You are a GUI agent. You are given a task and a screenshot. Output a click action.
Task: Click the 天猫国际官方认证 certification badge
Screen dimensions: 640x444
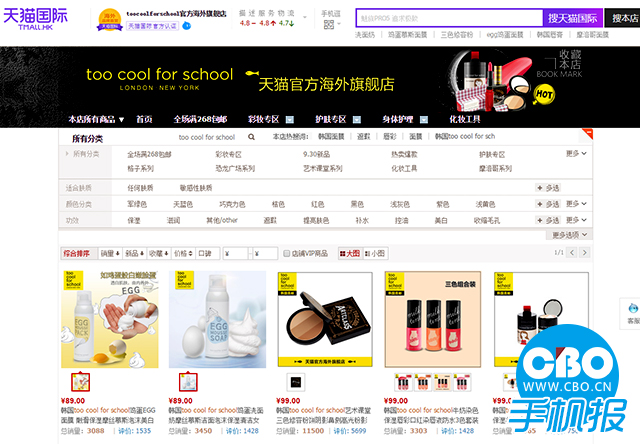coord(152,26)
